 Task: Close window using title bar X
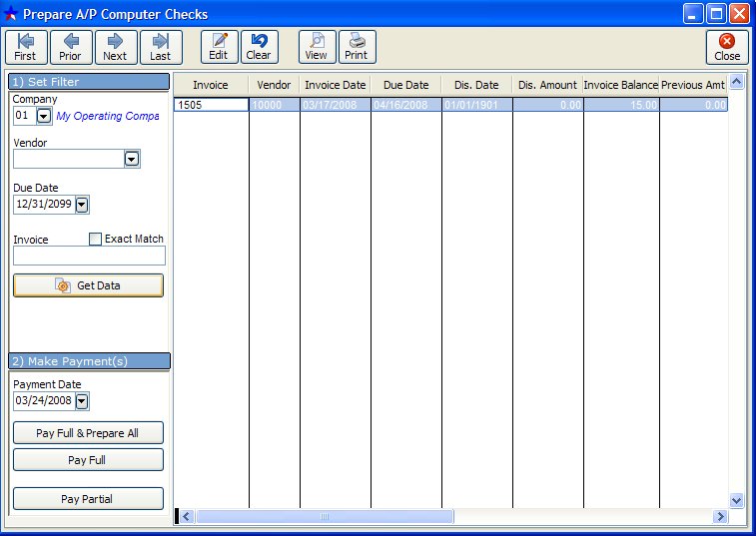pos(739,14)
